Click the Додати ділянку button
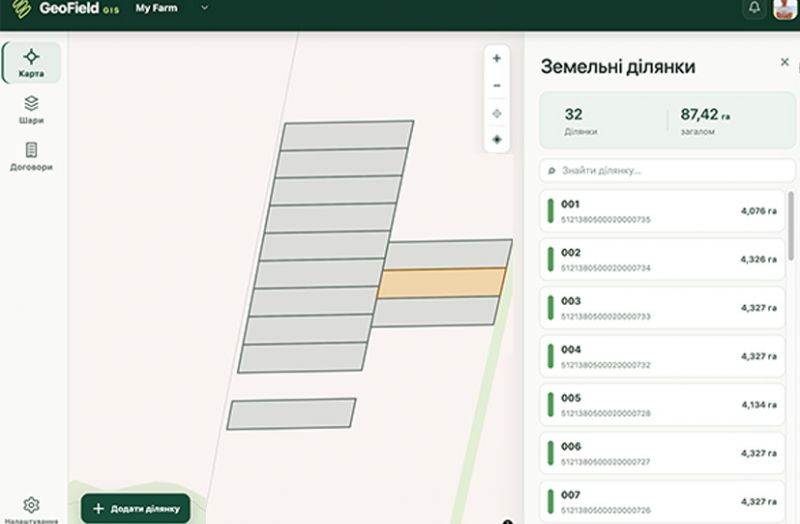Viewport: 800px width, 524px height. click(136, 508)
